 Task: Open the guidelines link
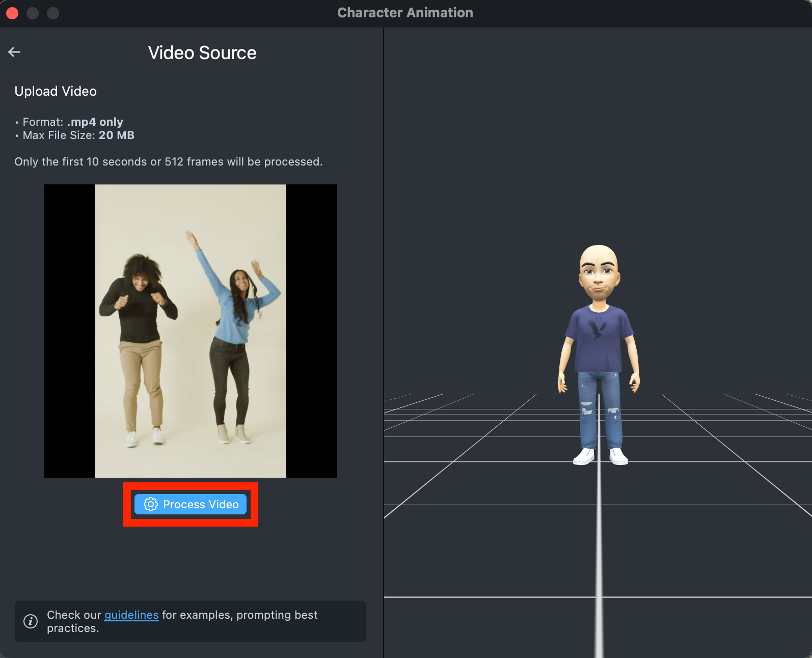tap(131, 615)
